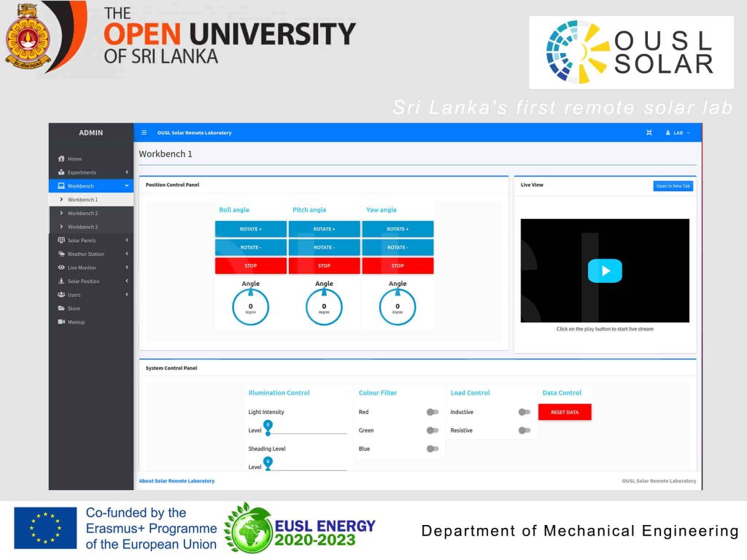The width and height of the screenshot is (747, 560).
Task: Open the Store menu item
Action: [91, 308]
